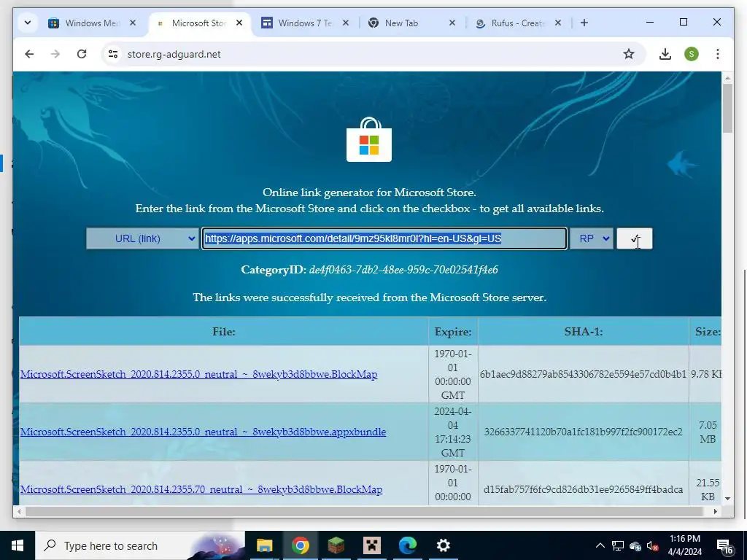Reload the current page
The image size is (747, 560).
pyautogui.click(x=82, y=54)
